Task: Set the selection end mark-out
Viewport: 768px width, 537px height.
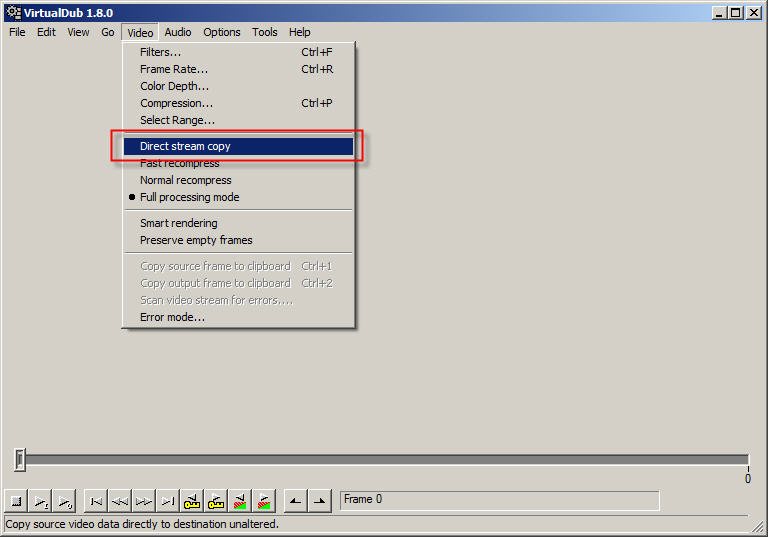Action: click(x=319, y=501)
